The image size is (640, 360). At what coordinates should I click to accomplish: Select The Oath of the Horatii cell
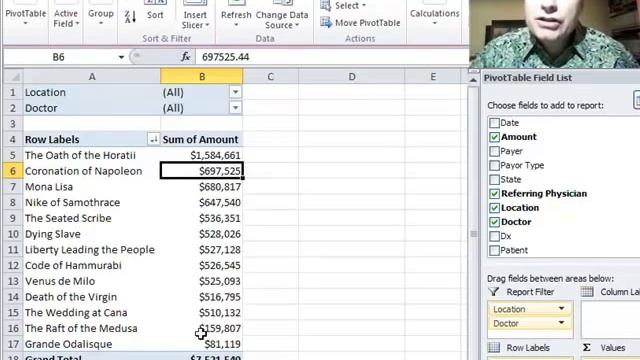(x=92, y=156)
